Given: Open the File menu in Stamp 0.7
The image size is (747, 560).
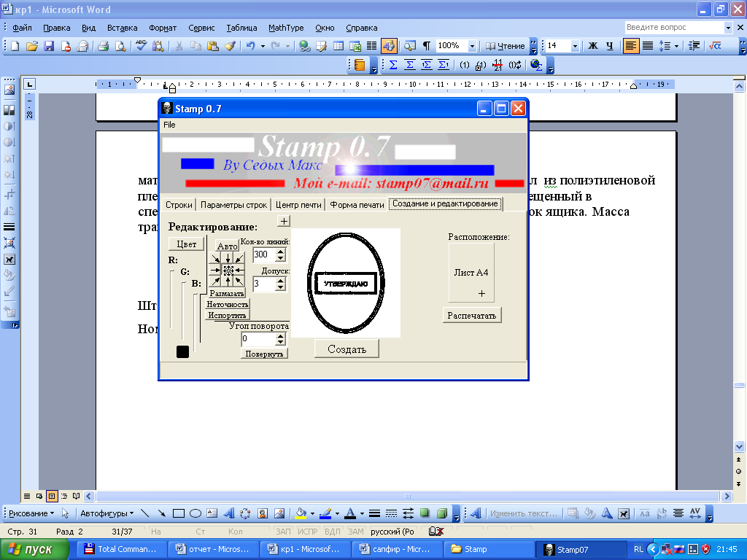Looking at the screenshot, I should pos(169,125).
